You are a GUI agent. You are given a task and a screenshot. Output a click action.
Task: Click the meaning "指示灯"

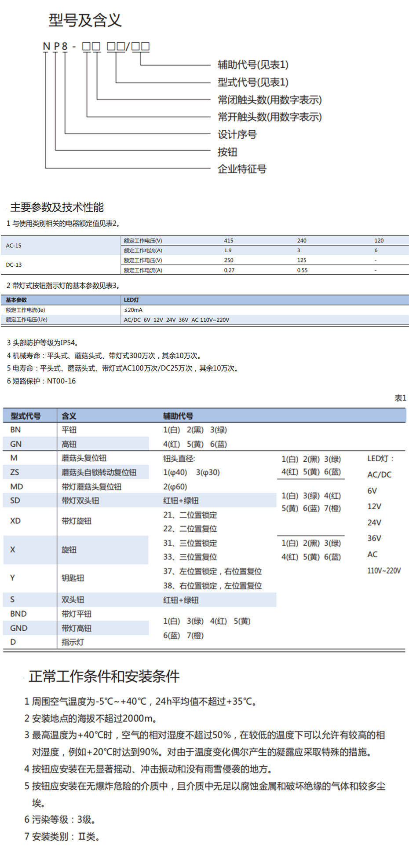(x=73, y=642)
